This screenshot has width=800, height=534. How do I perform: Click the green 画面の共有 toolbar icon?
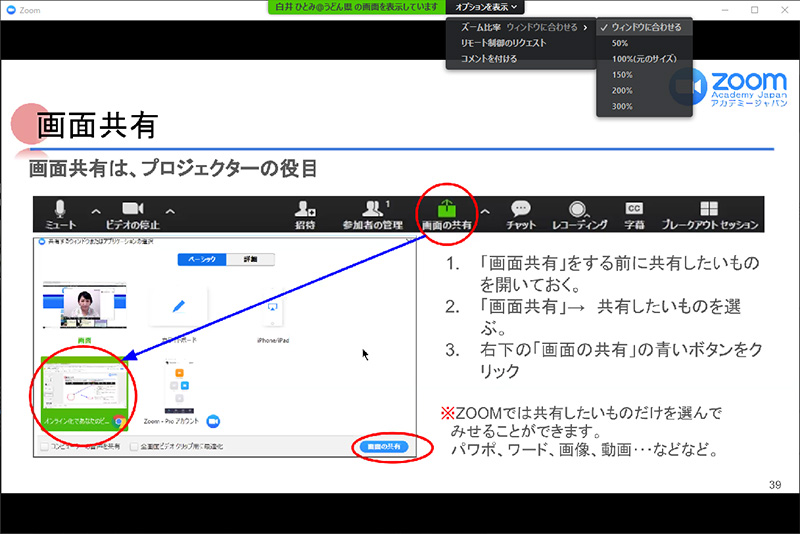pos(446,209)
